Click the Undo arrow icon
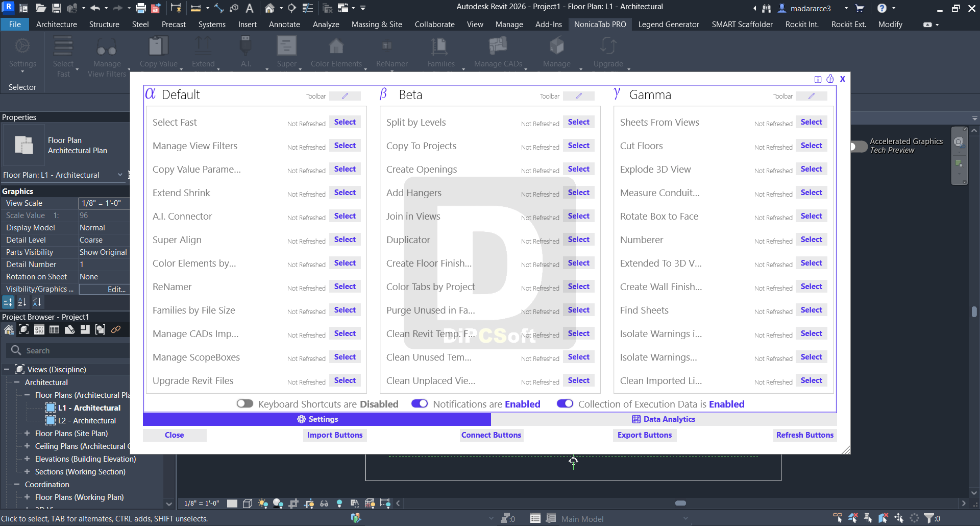Viewport: 980px width, 526px height. coord(95,8)
